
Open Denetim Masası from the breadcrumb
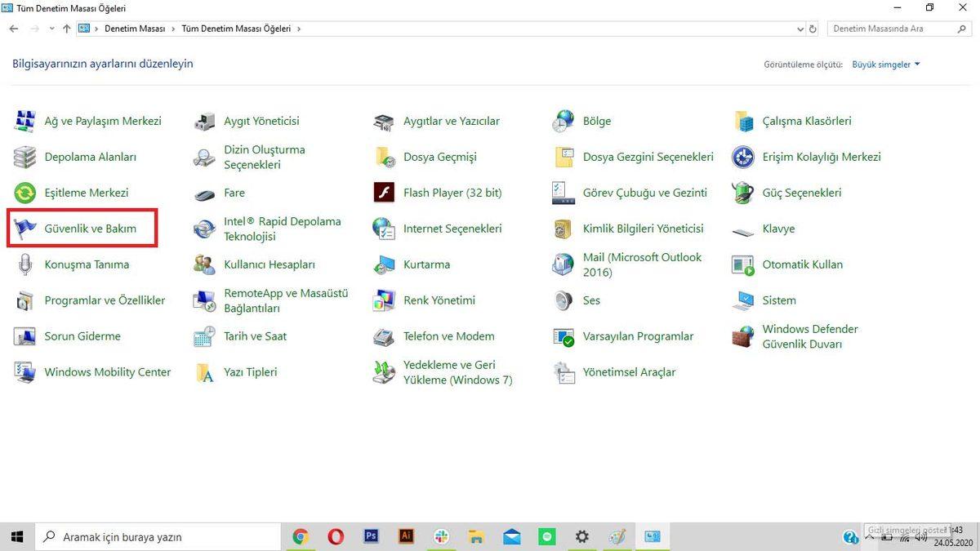tap(134, 28)
